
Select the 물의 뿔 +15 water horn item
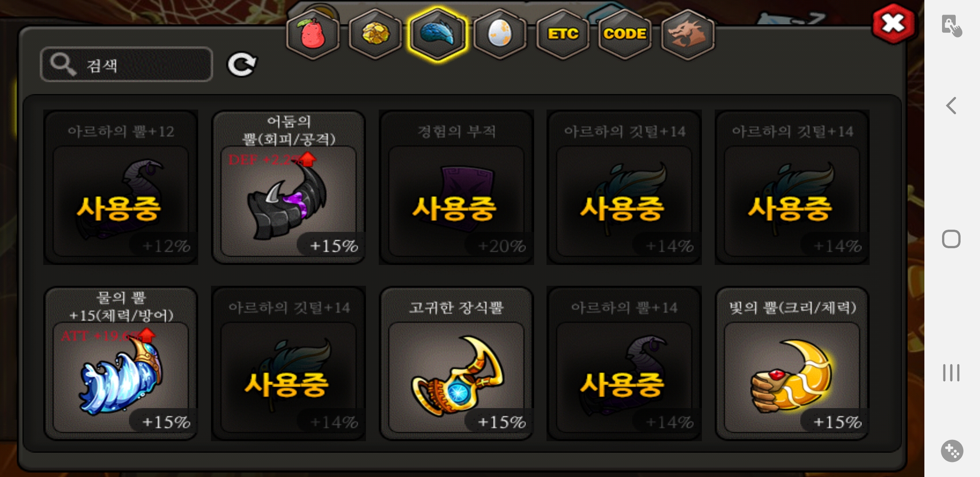tap(121, 363)
